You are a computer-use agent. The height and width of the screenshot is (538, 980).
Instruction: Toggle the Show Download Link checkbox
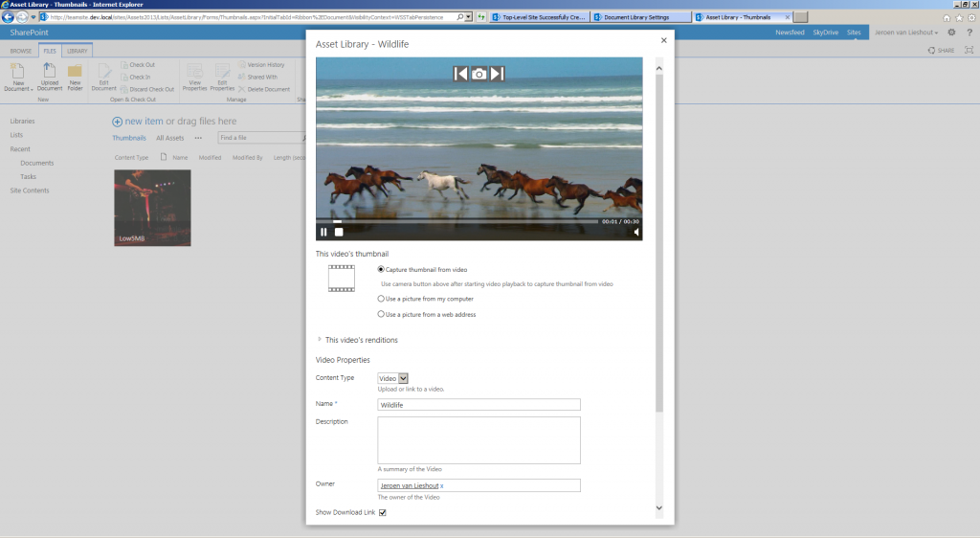(383, 512)
